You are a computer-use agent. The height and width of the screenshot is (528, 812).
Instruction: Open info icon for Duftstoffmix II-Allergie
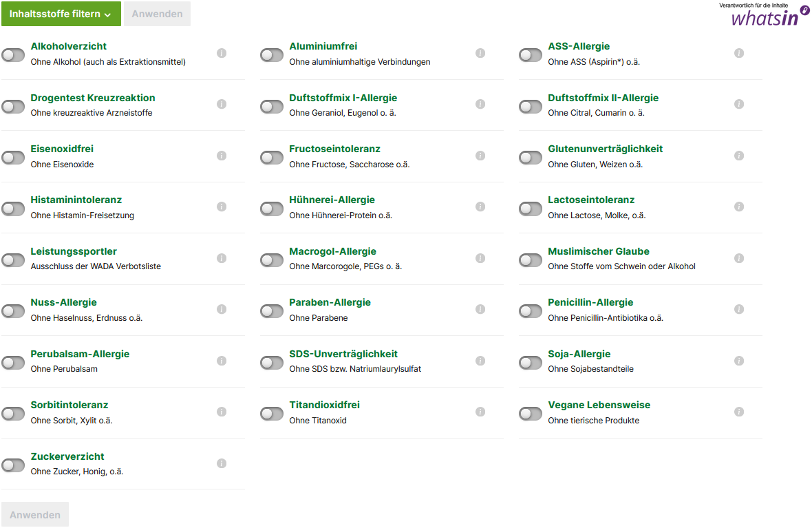click(x=739, y=104)
